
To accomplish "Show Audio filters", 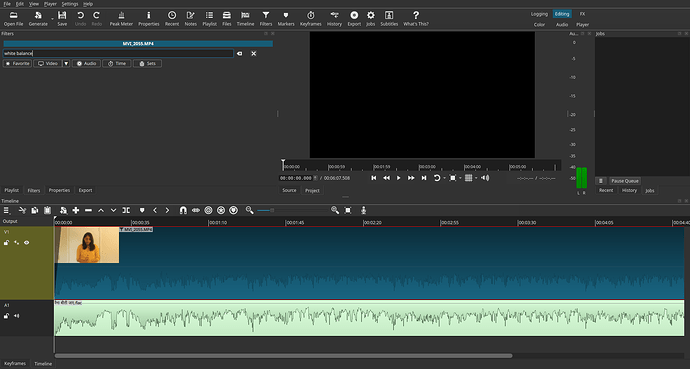I will click(x=86, y=64).
